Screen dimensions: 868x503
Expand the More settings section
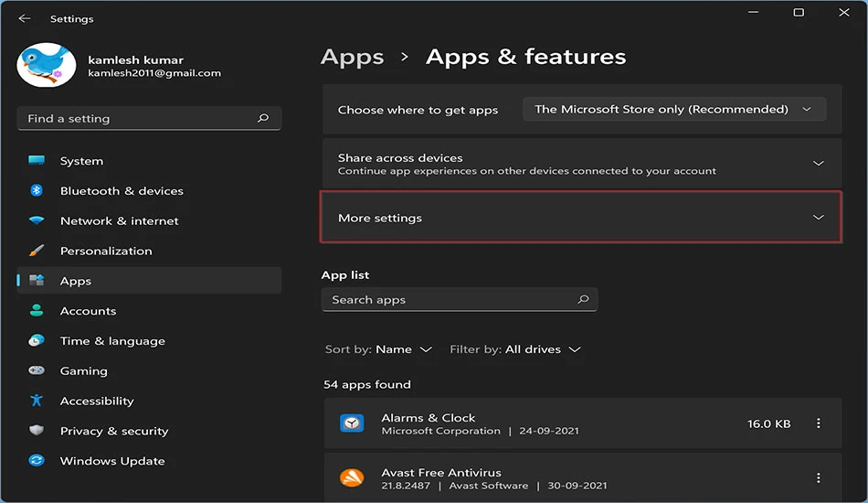click(x=581, y=217)
